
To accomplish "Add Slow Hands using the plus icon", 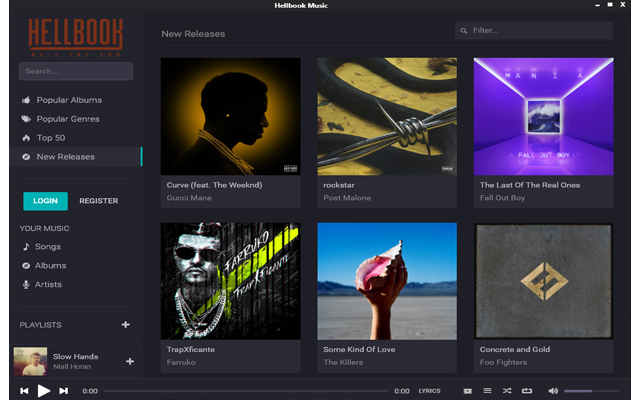I will click(129, 361).
